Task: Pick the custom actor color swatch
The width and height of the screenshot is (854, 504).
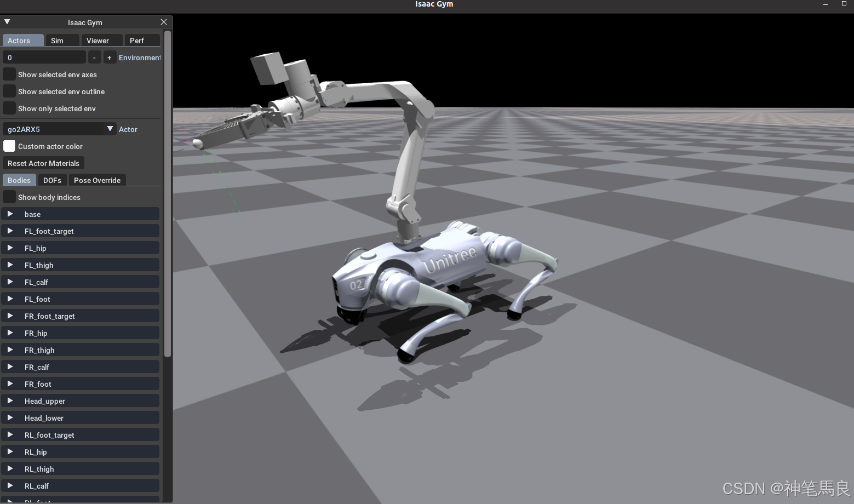Action: coord(9,146)
